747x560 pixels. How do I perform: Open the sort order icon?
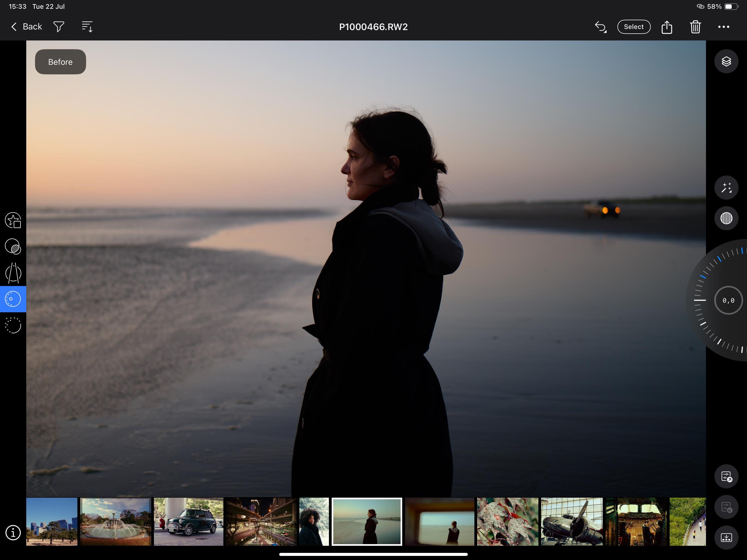tap(87, 27)
